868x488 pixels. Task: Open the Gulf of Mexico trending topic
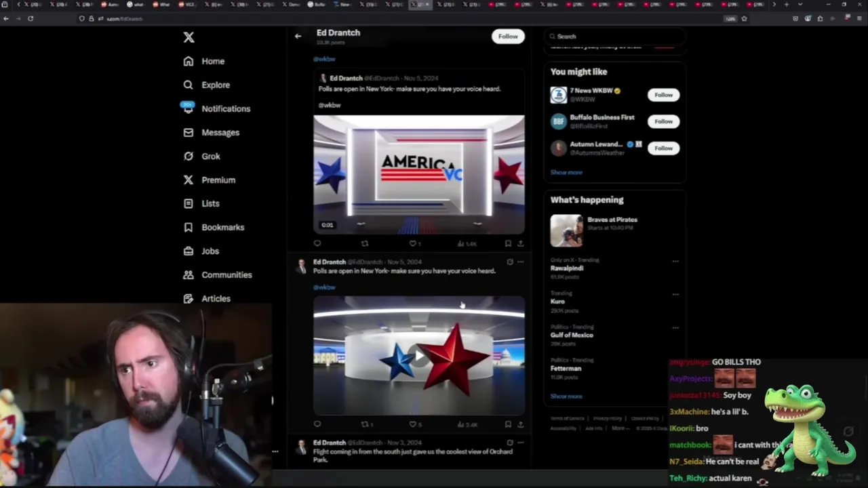click(572, 335)
